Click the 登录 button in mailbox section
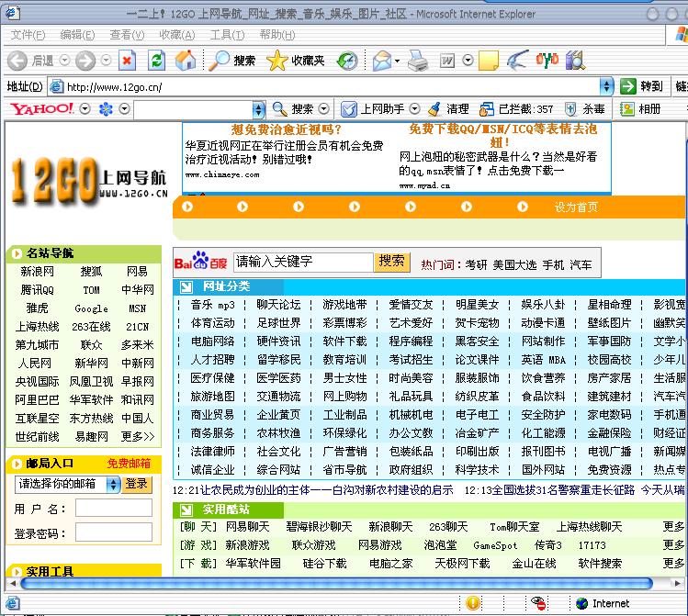This screenshot has height=616, width=688. click(x=137, y=484)
